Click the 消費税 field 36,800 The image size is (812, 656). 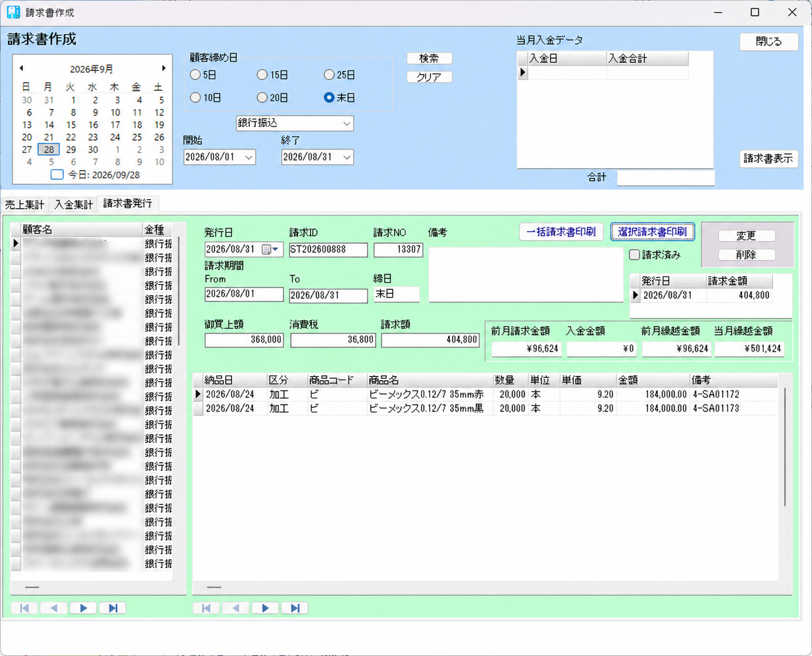[x=333, y=340]
